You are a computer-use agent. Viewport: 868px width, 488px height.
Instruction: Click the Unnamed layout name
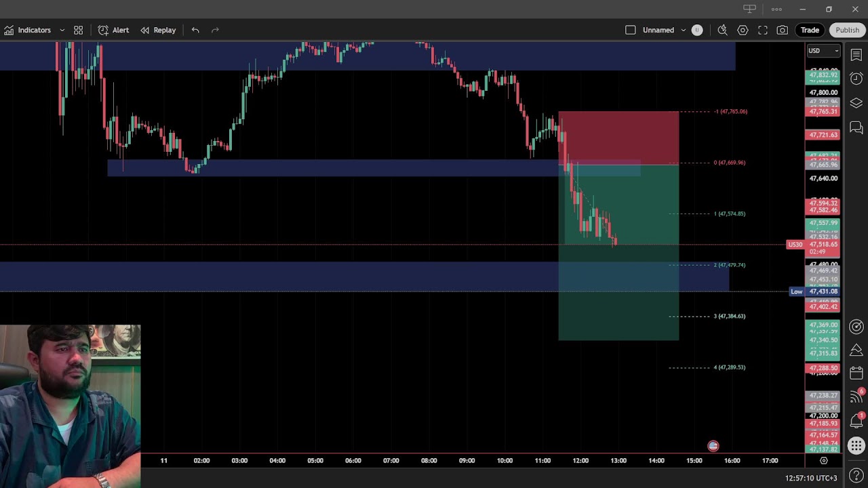[x=658, y=30]
